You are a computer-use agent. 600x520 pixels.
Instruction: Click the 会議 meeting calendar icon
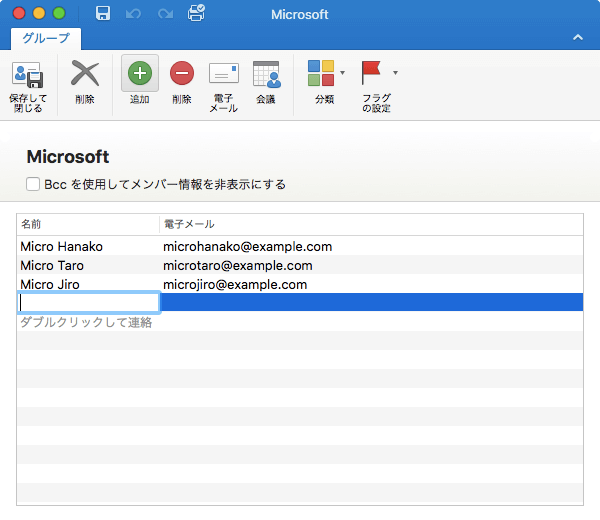click(267, 74)
